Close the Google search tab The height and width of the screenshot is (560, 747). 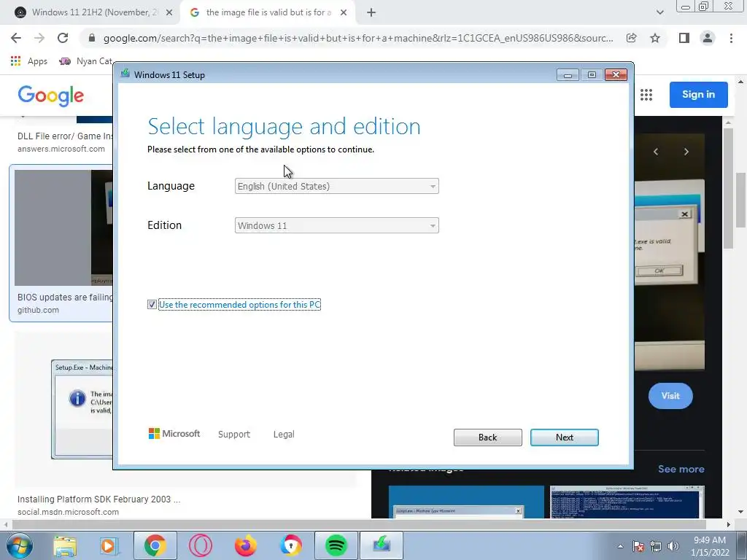click(344, 13)
